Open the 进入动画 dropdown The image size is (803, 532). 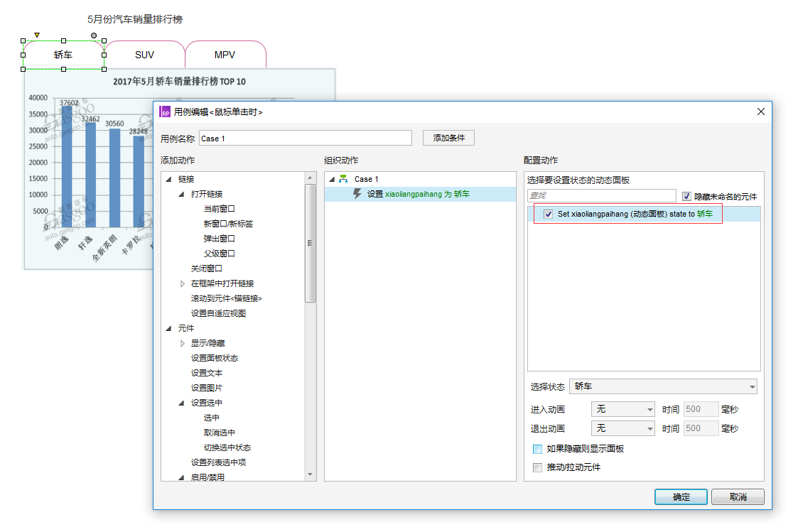623,409
